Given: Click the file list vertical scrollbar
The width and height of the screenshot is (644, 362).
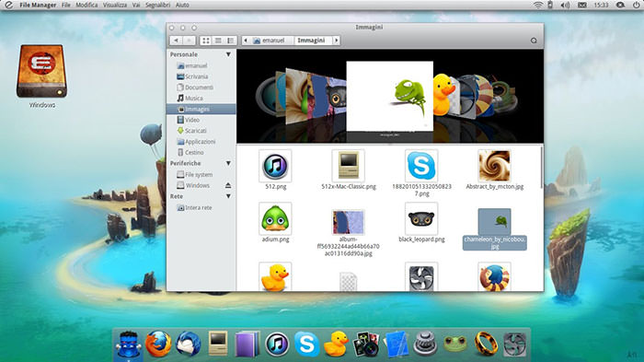Looking at the screenshot, I should 542,168.
